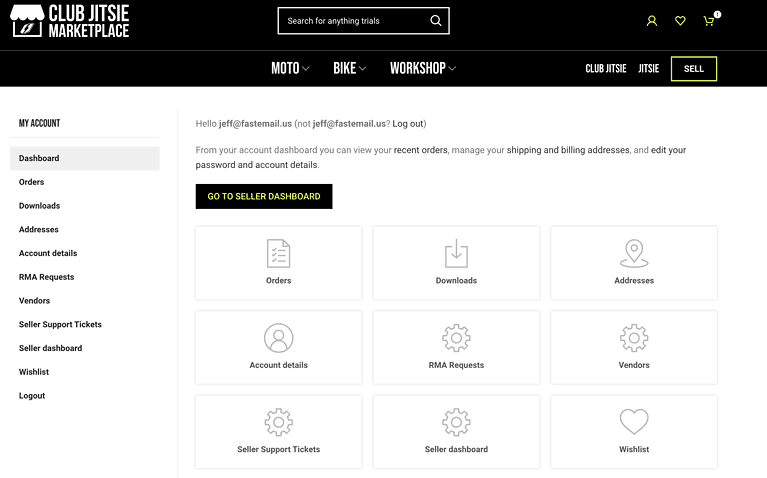Expand the MOTO menu chevron
The width and height of the screenshot is (767, 478).
306,68
